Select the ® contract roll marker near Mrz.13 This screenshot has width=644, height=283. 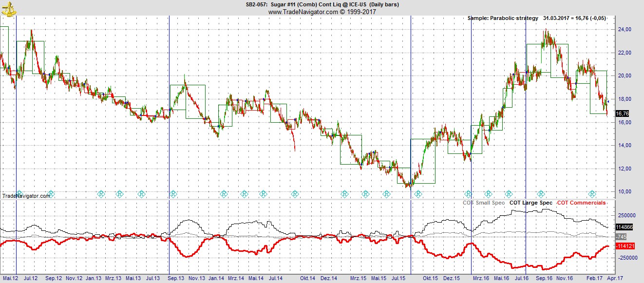pos(120,193)
